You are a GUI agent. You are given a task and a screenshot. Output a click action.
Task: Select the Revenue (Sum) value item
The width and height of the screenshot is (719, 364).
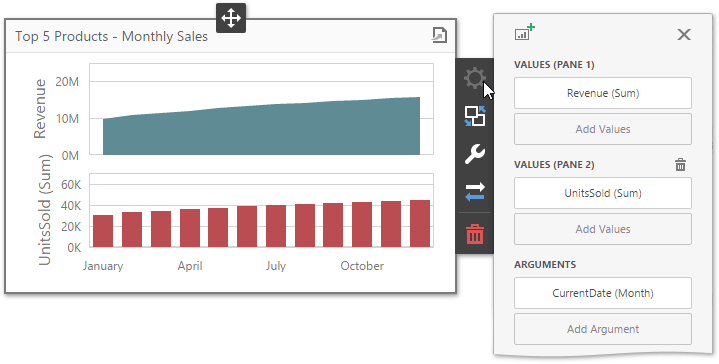pos(603,93)
